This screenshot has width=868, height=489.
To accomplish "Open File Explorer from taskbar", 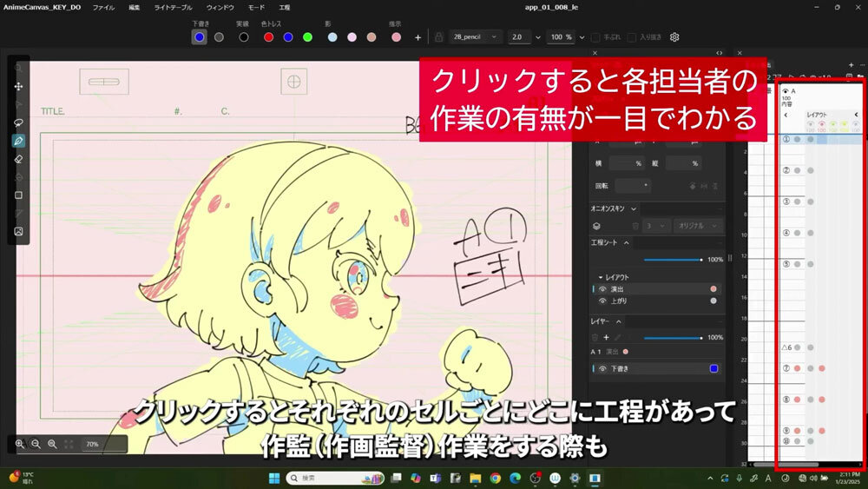I will click(475, 478).
